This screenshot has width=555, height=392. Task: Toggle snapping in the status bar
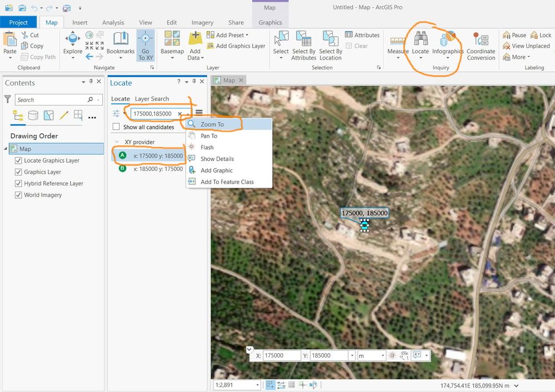(x=271, y=385)
